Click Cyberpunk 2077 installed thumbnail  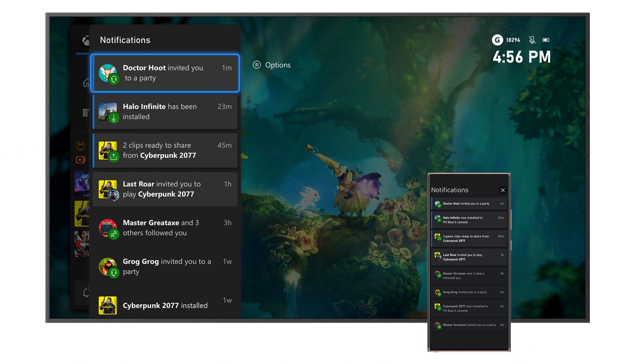pyautogui.click(x=107, y=305)
